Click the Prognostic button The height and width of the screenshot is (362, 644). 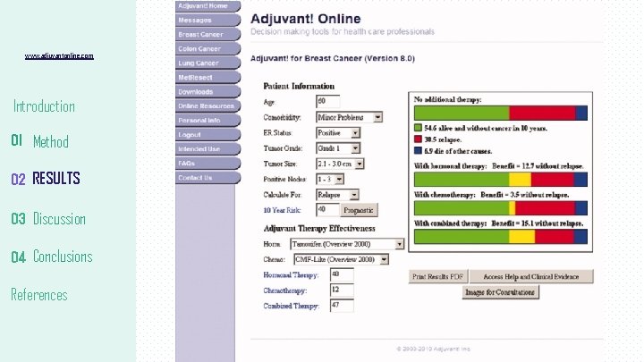tap(359, 210)
